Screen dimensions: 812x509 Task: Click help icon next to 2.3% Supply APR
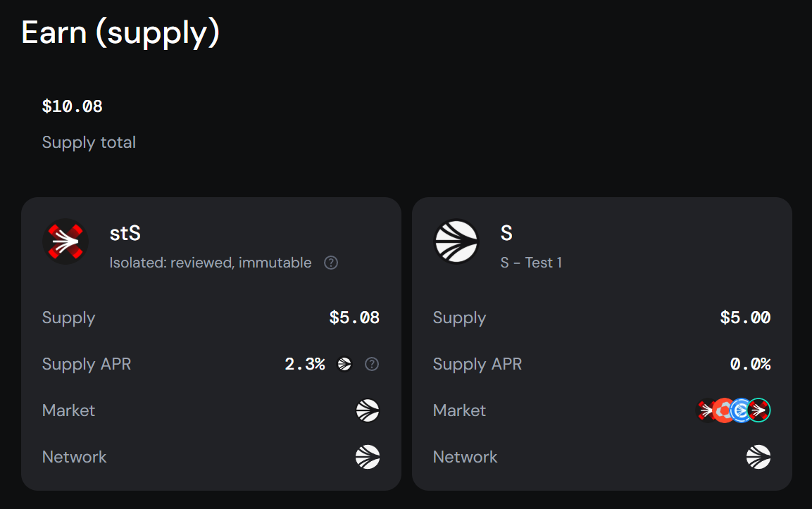pos(372,364)
